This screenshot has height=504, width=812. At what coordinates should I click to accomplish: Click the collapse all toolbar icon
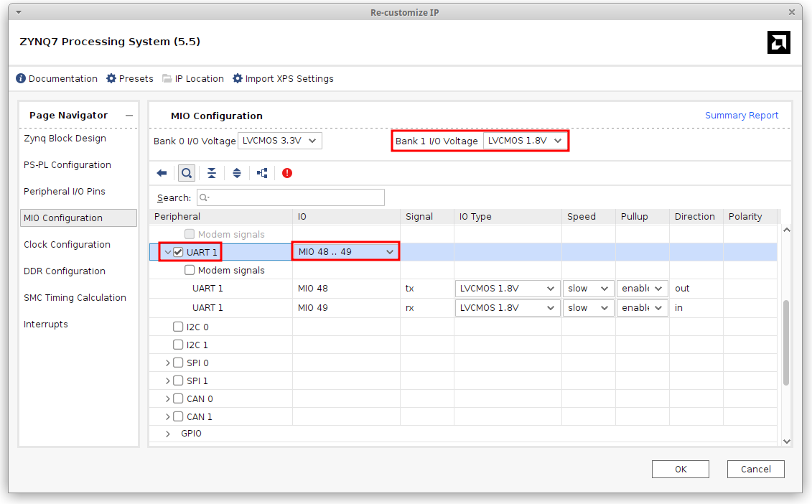212,173
